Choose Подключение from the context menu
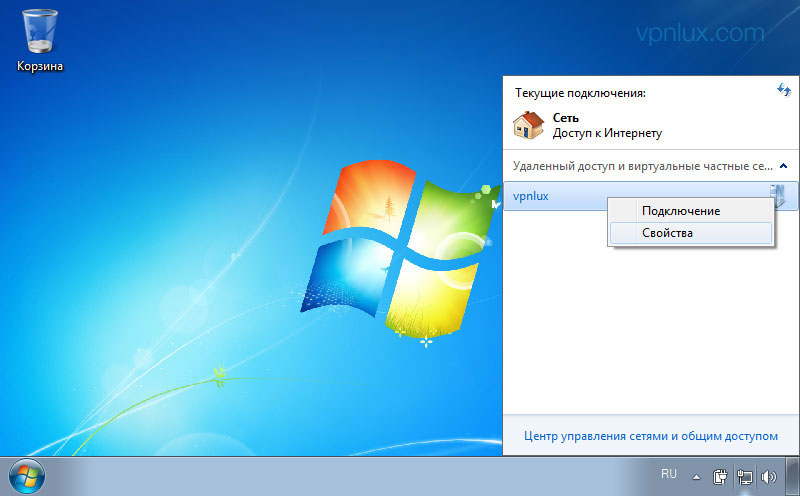Screen dimensions: 800x496 691,211
